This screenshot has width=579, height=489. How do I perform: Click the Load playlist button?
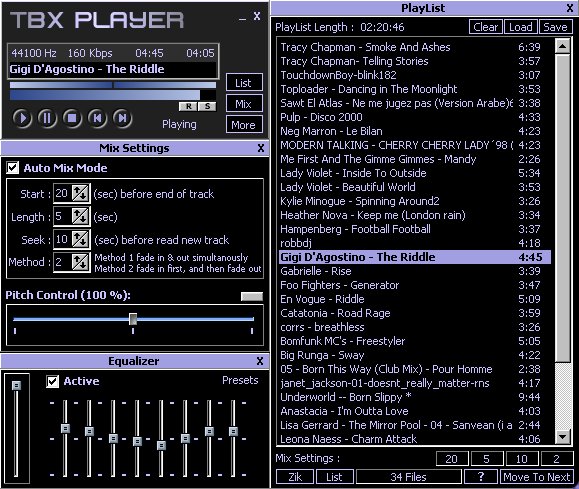pos(521,27)
